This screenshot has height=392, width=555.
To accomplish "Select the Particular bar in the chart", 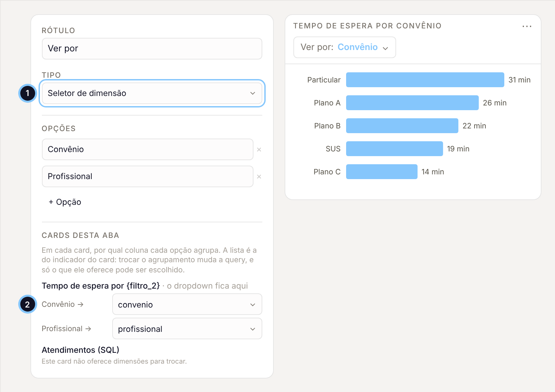I will (425, 80).
